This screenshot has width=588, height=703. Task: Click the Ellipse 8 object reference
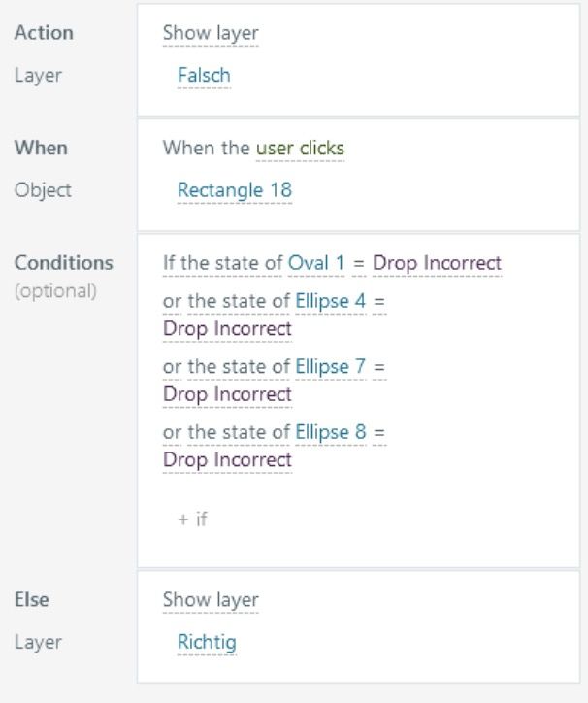[x=331, y=431]
